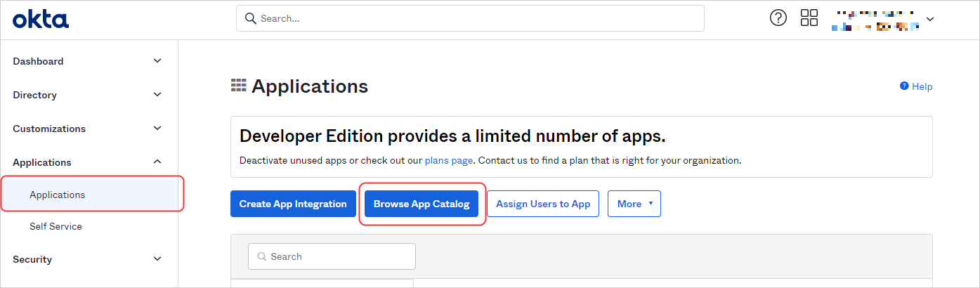Image resolution: width=980 pixels, height=288 pixels.
Task: Open the user account dropdown arrow
Action: click(930, 19)
